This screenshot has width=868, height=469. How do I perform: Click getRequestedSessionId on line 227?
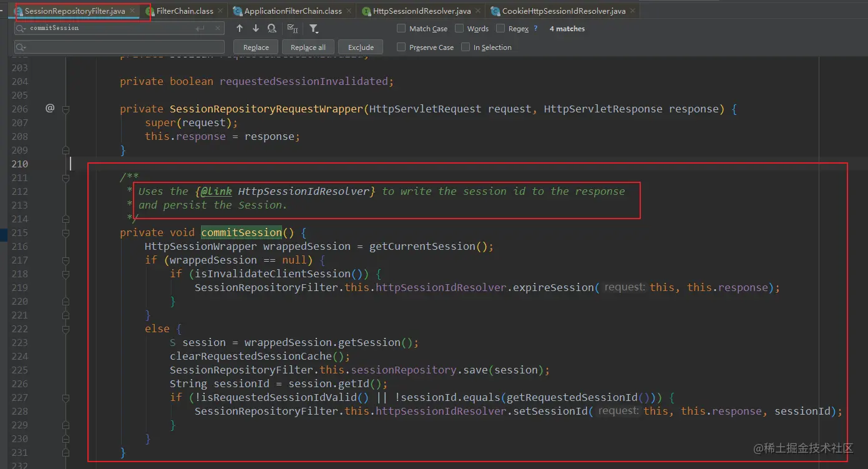pyautogui.click(x=572, y=397)
